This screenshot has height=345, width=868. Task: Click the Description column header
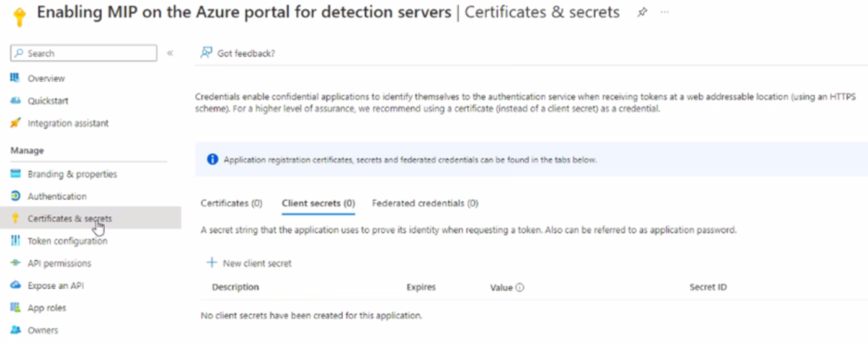(x=236, y=287)
